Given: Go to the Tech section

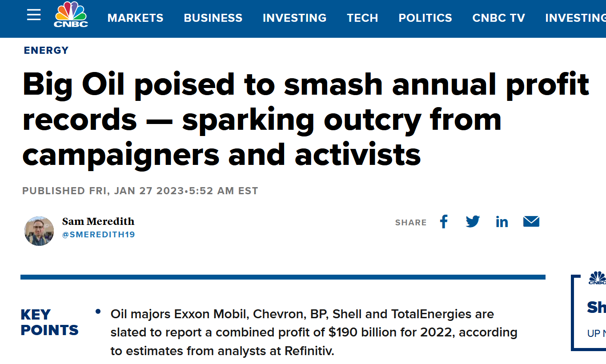Looking at the screenshot, I should [x=363, y=18].
